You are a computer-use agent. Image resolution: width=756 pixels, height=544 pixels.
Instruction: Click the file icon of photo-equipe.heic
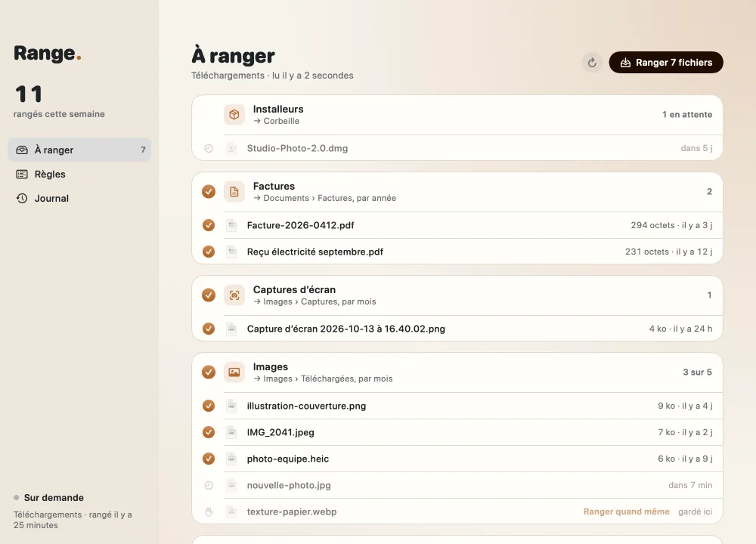[x=232, y=459]
